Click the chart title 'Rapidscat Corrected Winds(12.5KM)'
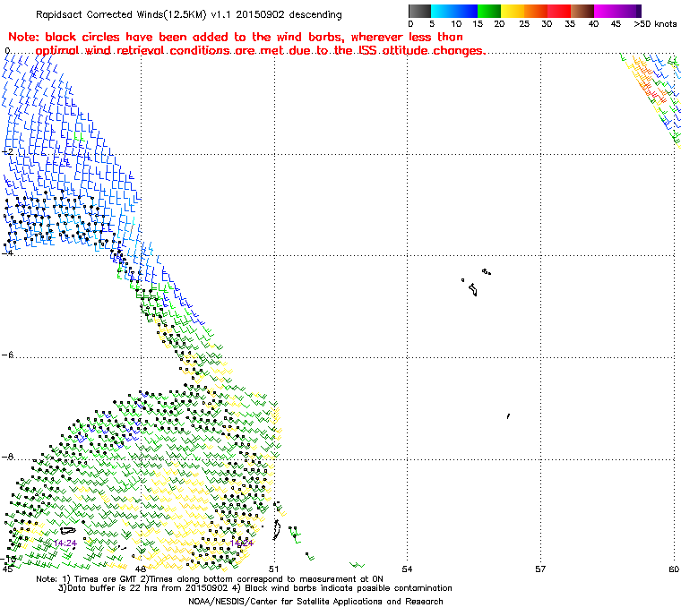 (121, 14)
